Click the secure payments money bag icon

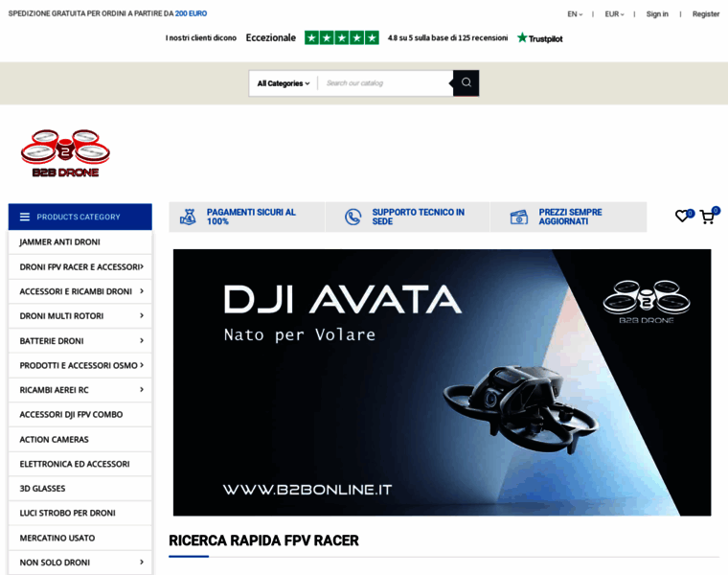click(188, 217)
